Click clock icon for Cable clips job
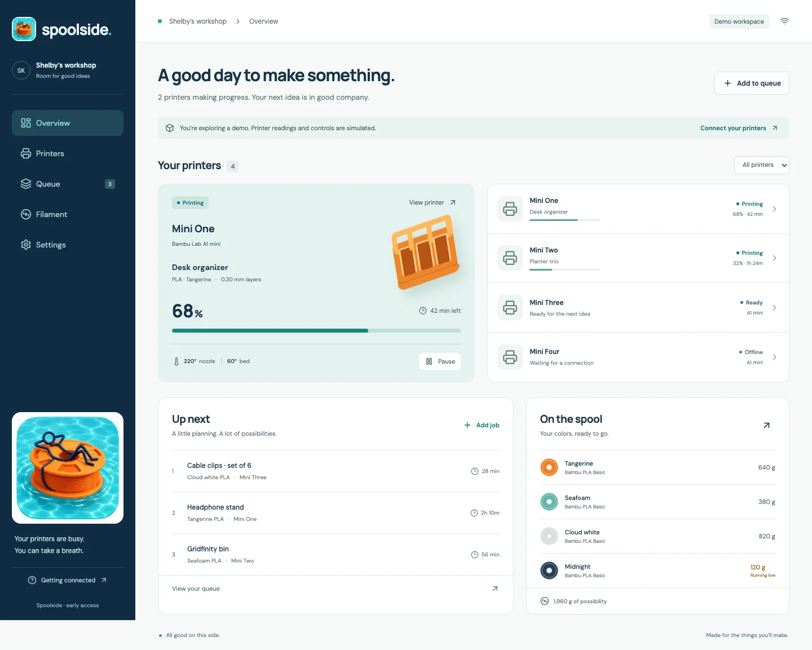 pyautogui.click(x=475, y=471)
